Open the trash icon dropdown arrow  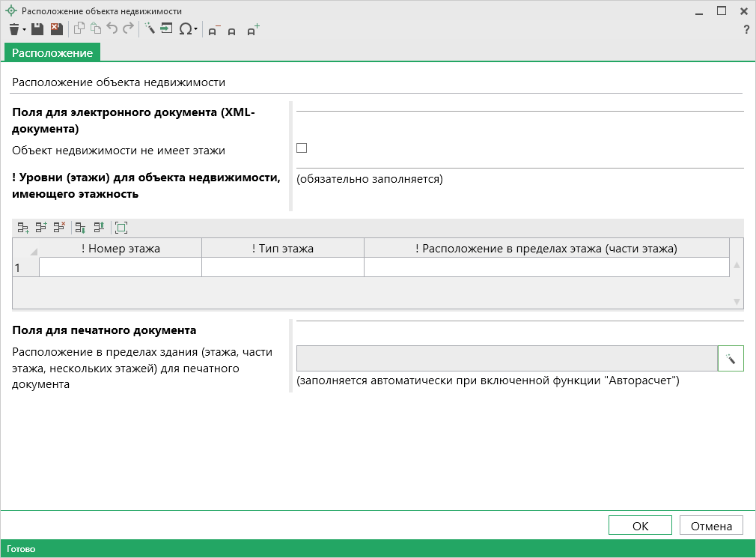(24, 30)
